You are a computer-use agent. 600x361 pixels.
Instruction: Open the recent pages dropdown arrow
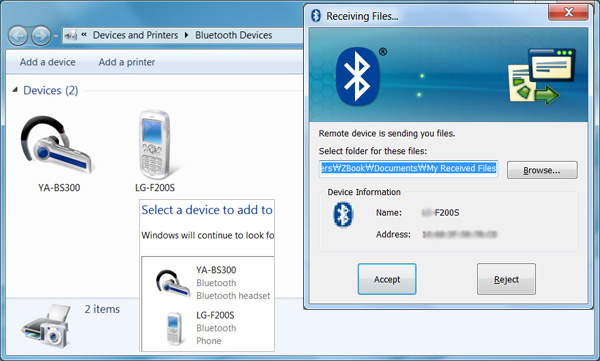pos(56,36)
